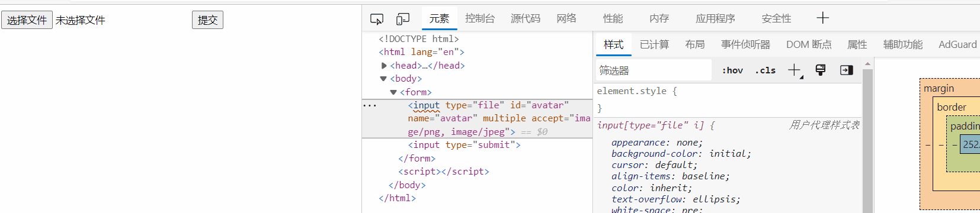Click the background-color: initial declaration
The width and height of the screenshot is (980, 213).
pos(681,154)
